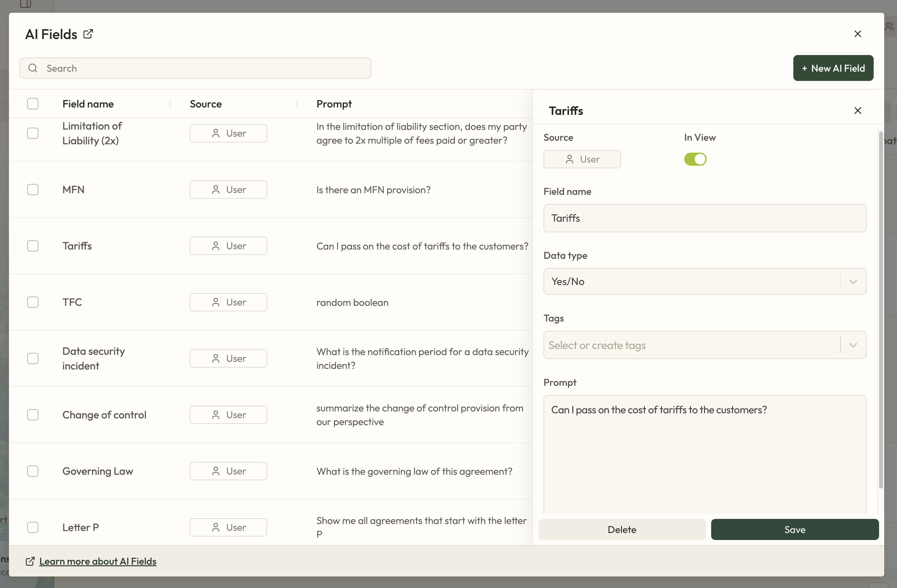Click the user icon in Tariffs source badge
897x588 pixels.
click(569, 159)
